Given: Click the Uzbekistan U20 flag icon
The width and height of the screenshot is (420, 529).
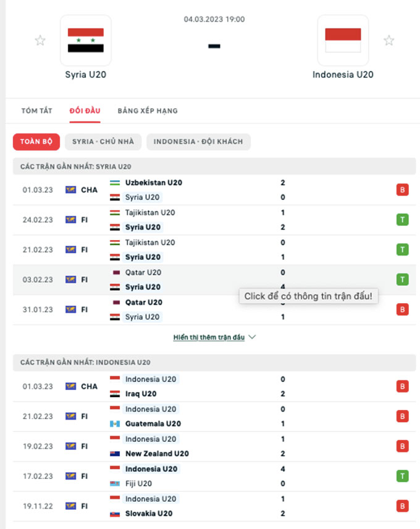Looking at the screenshot, I should pyautogui.click(x=115, y=183).
